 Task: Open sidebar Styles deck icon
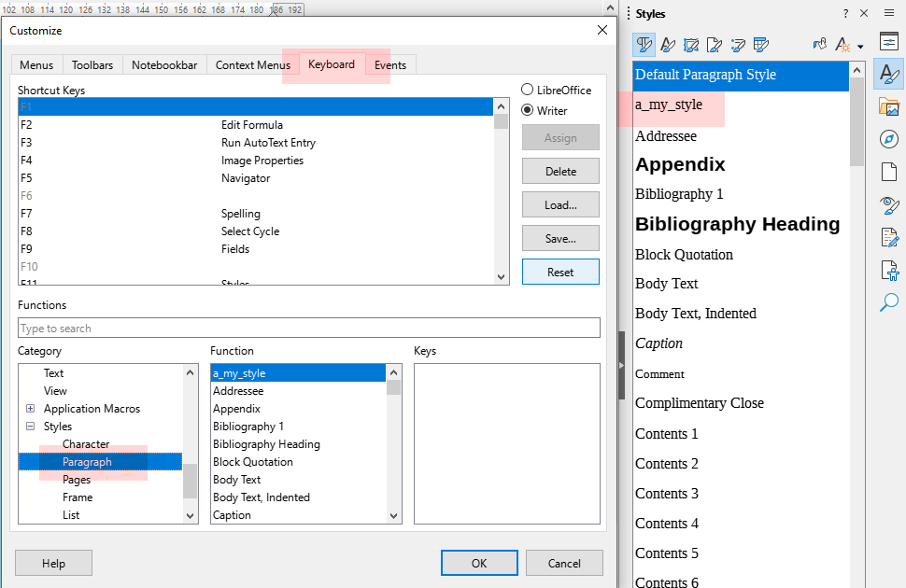(888, 74)
